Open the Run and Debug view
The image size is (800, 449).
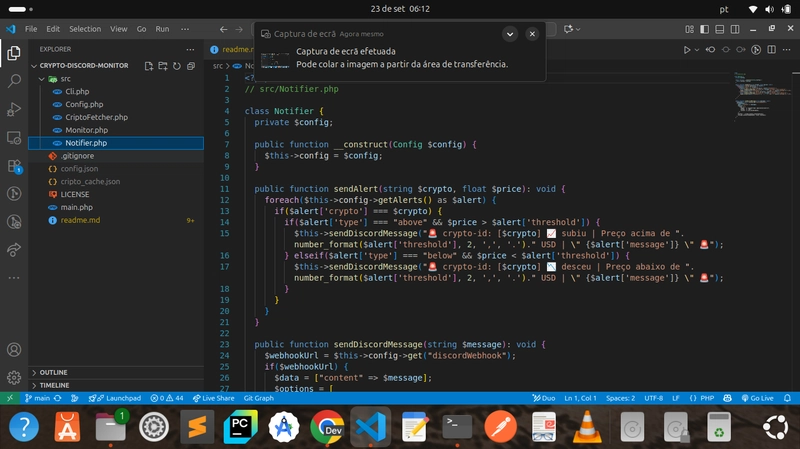pos(14,108)
